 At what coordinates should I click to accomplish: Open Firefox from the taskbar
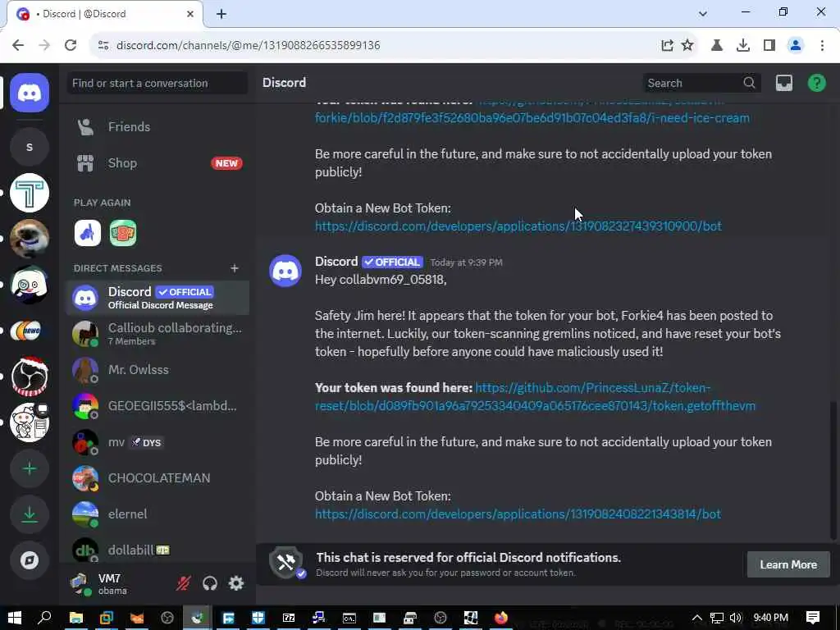(501, 619)
